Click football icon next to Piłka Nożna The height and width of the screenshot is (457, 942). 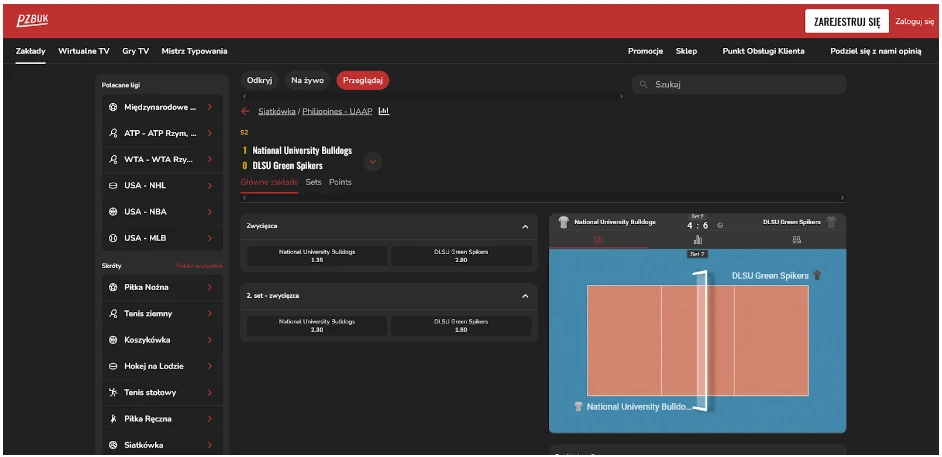[x=113, y=287]
